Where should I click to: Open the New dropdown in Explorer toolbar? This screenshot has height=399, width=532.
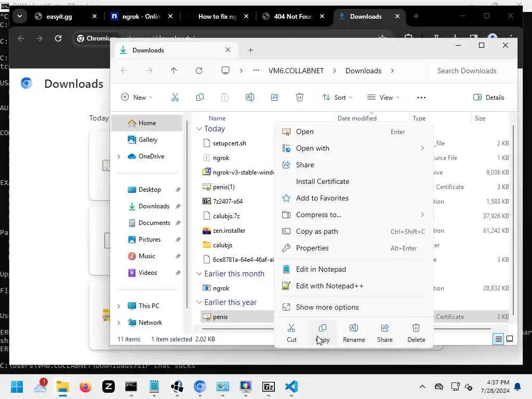[137, 97]
